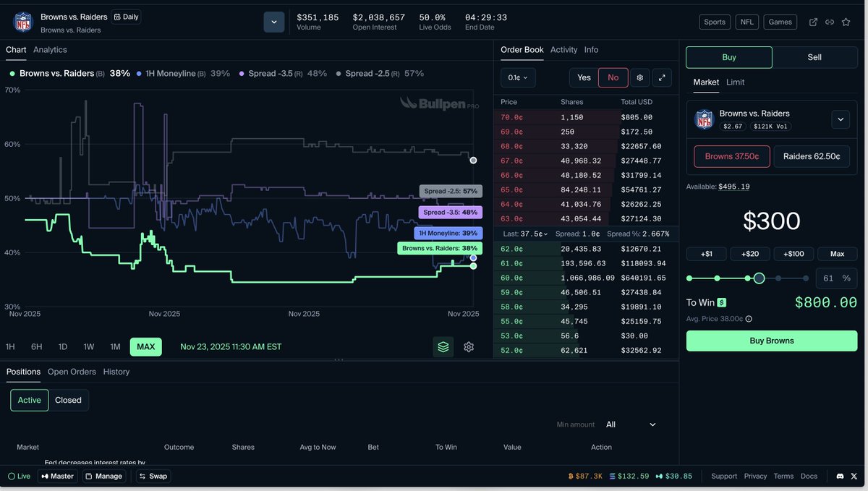Switch to the Limit order tab

(x=736, y=82)
